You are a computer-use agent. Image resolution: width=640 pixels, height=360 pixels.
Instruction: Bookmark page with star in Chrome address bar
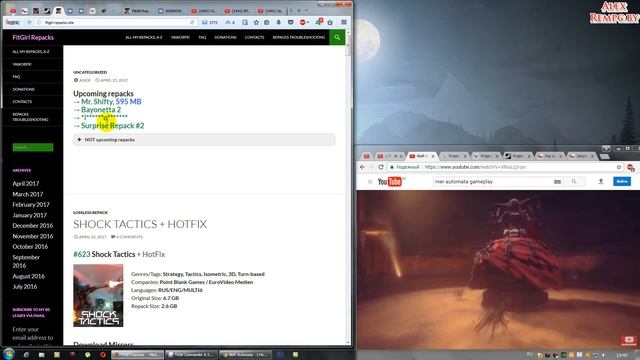pyautogui.click(x=619, y=167)
